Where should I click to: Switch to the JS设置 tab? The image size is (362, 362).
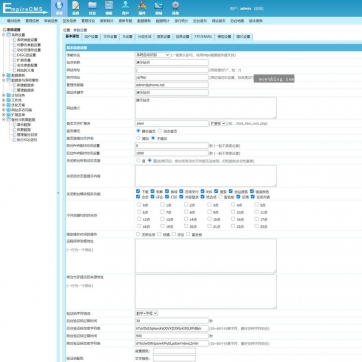tap(127, 37)
